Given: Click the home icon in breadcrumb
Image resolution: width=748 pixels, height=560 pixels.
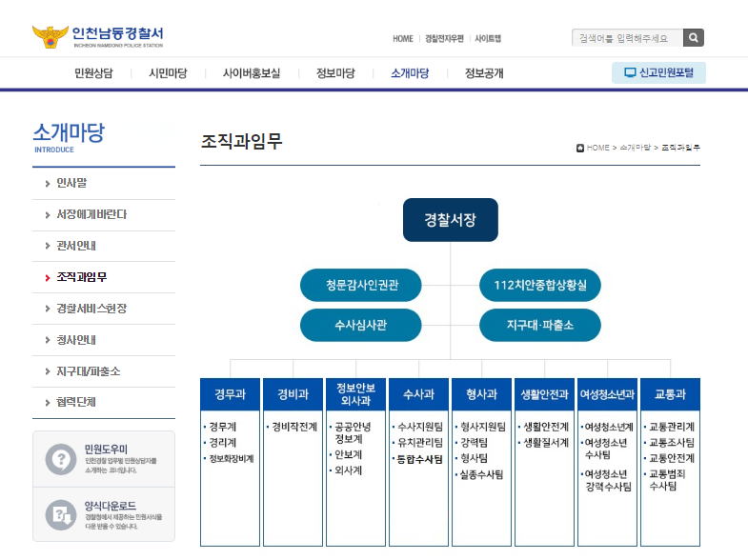Looking at the screenshot, I should [580, 148].
